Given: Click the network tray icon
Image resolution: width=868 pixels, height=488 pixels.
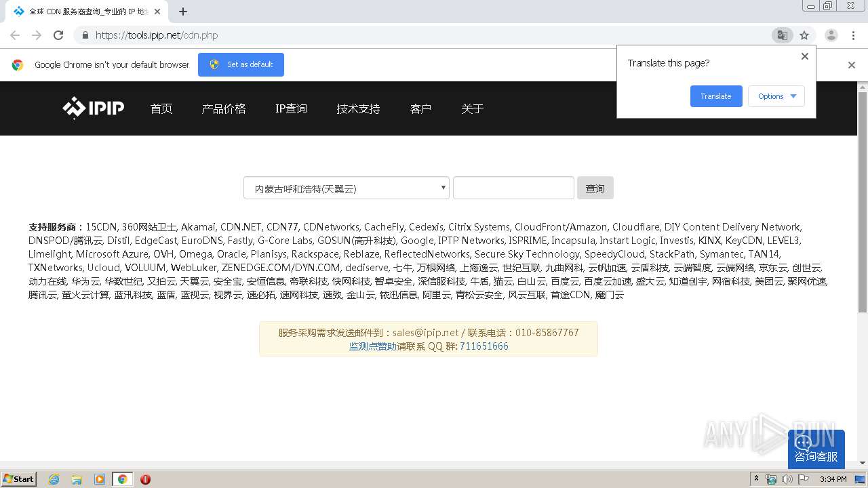Looking at the screenshot, I should [x=771, y=479].
